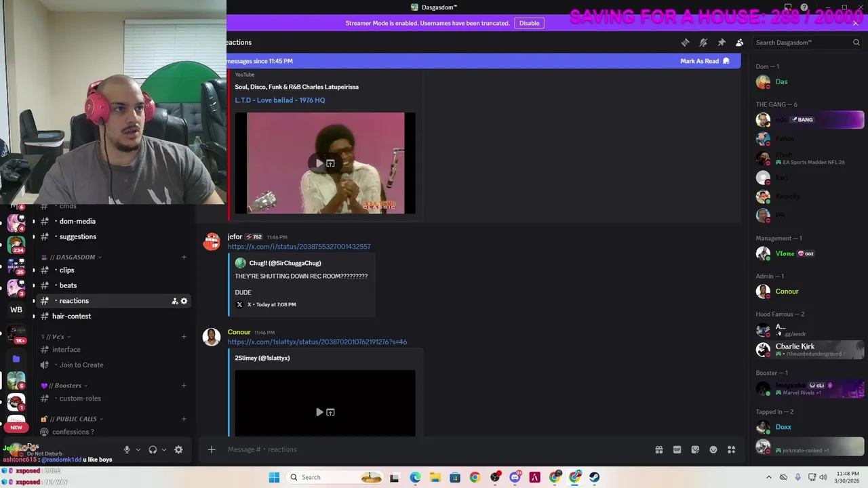
Task: Click Mark As Read button
Action: pyautogui.click(x=705, y=61)
